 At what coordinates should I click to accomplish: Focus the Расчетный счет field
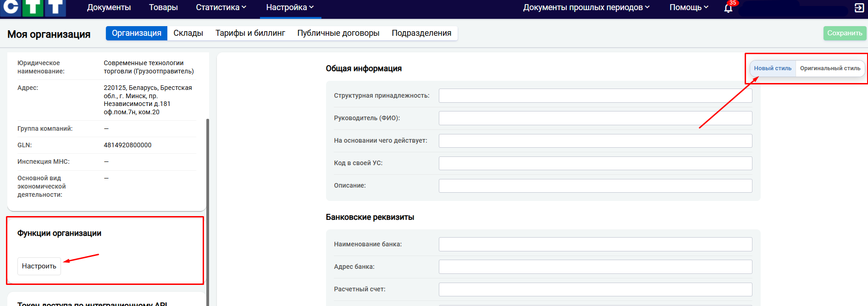(595, 289)
